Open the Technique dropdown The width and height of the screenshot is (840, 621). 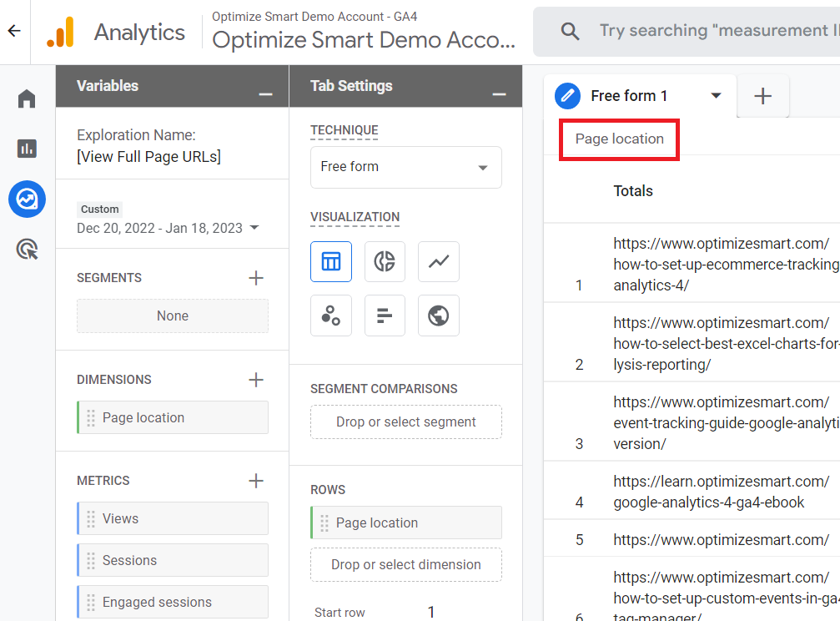405,167
